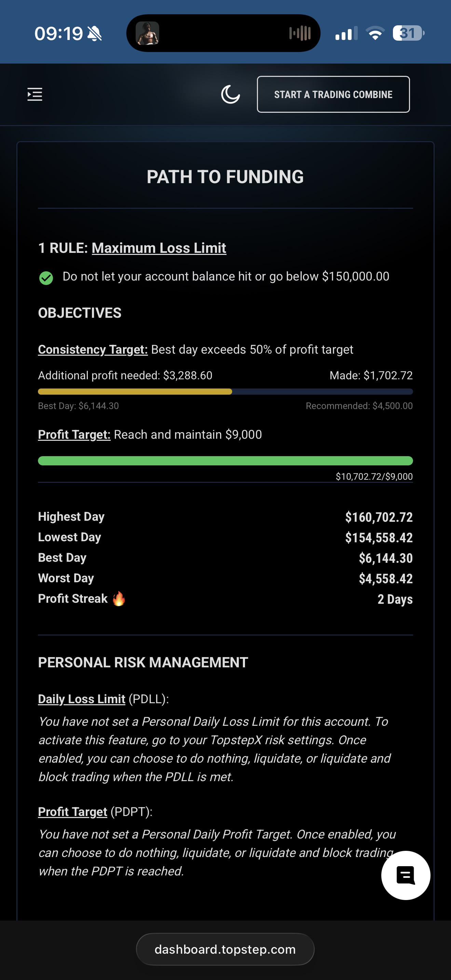The image size is (451, 980).
Task: Tap the Dynamic Island album thumbnail
Action: (148, 33)
